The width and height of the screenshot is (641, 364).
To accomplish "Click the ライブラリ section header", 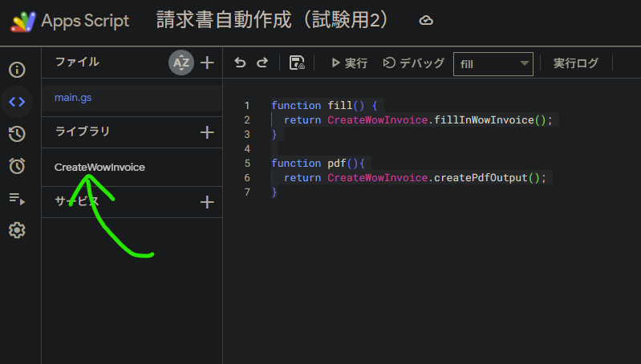I will click(x=82, y=131).
